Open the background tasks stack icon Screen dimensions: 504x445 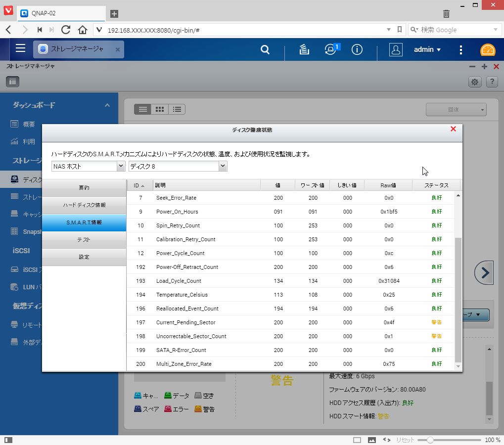coord(304,49)
